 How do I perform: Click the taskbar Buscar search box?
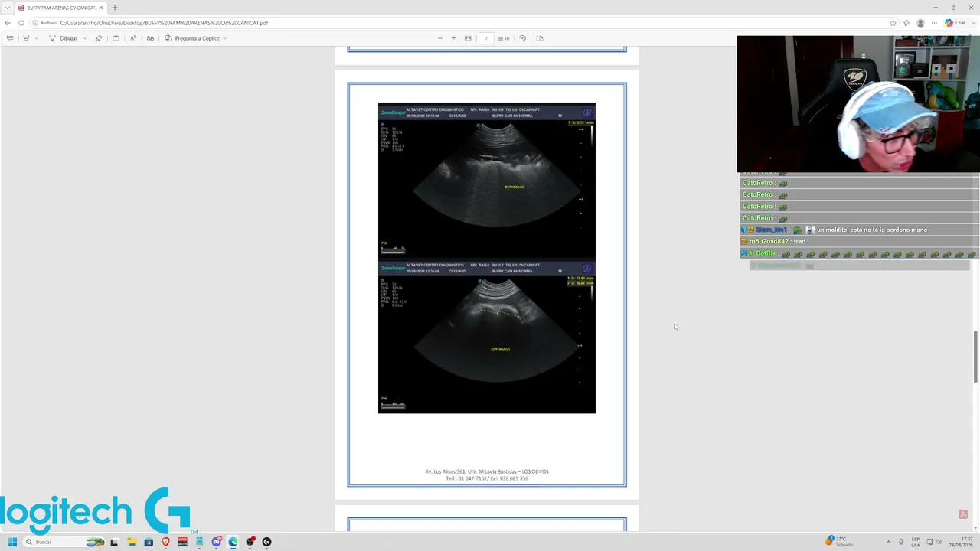(x=64, y=542)
